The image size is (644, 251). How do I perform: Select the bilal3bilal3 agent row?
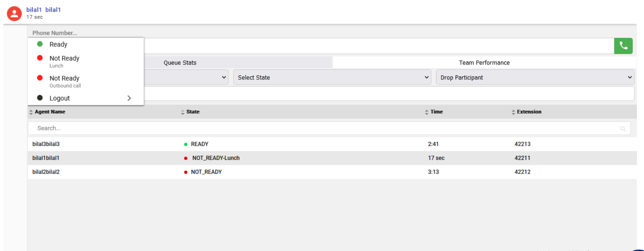point(46,144)
